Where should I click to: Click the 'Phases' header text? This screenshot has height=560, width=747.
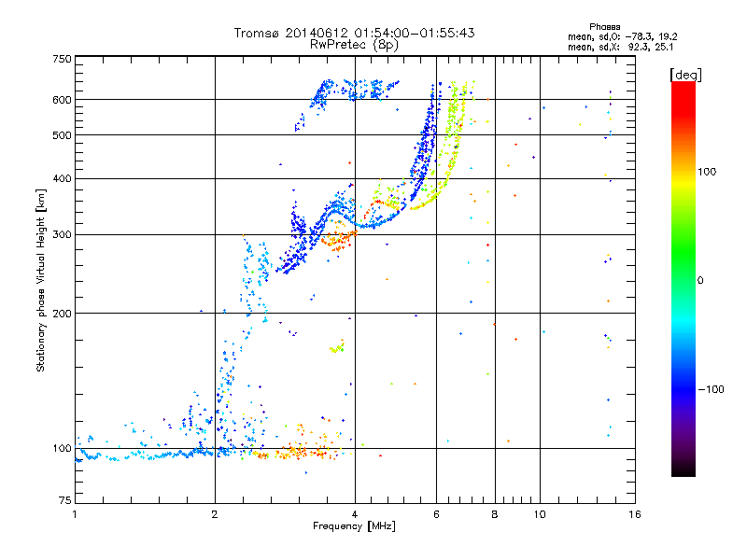(604, 27)
